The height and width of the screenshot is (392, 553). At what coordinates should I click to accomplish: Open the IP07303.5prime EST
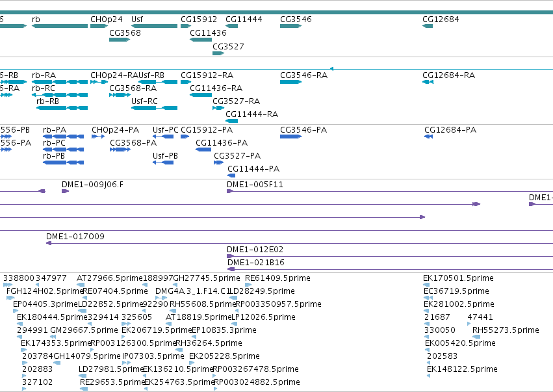[126, 363]
